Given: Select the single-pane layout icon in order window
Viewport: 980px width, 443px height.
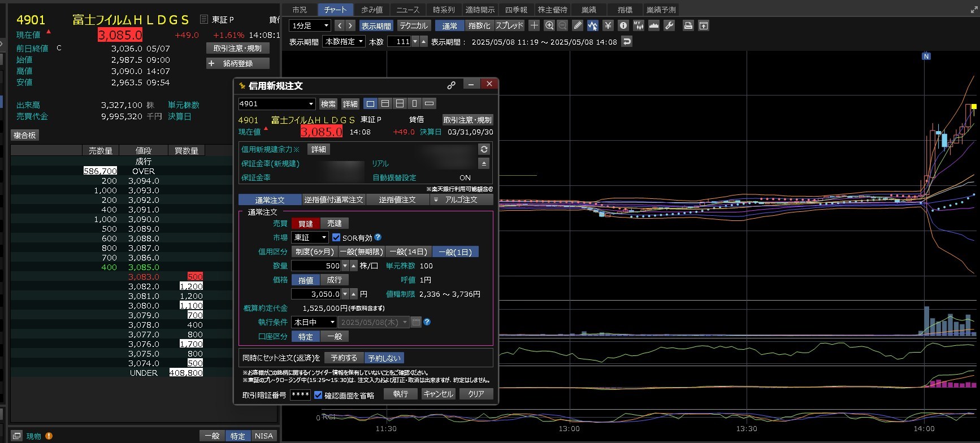Looking at the screenshot, I should click(x=370, y=103).
